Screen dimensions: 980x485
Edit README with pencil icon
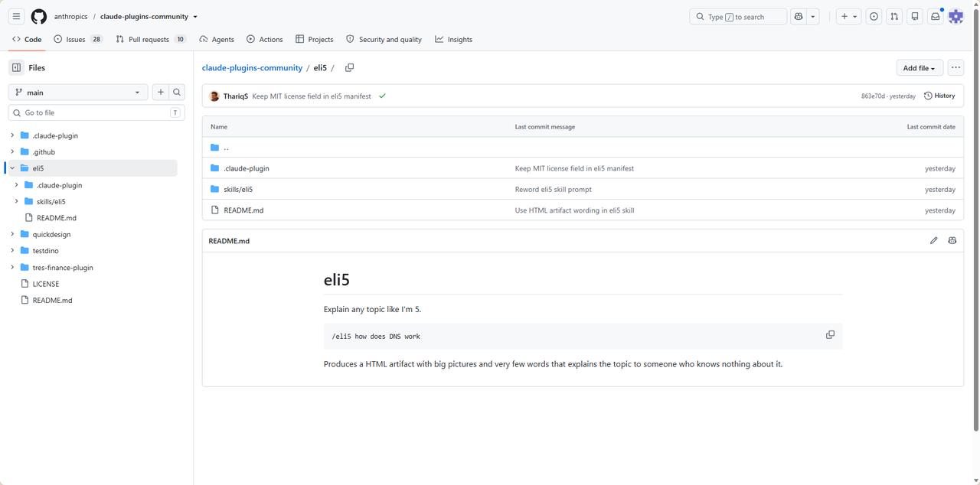tap(933, 240)
